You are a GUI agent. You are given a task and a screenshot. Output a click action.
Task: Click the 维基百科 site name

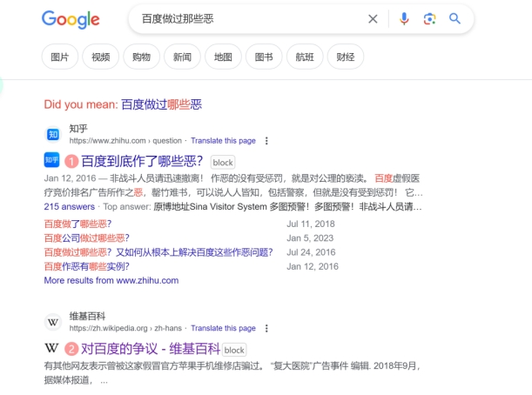click(88, 316)
